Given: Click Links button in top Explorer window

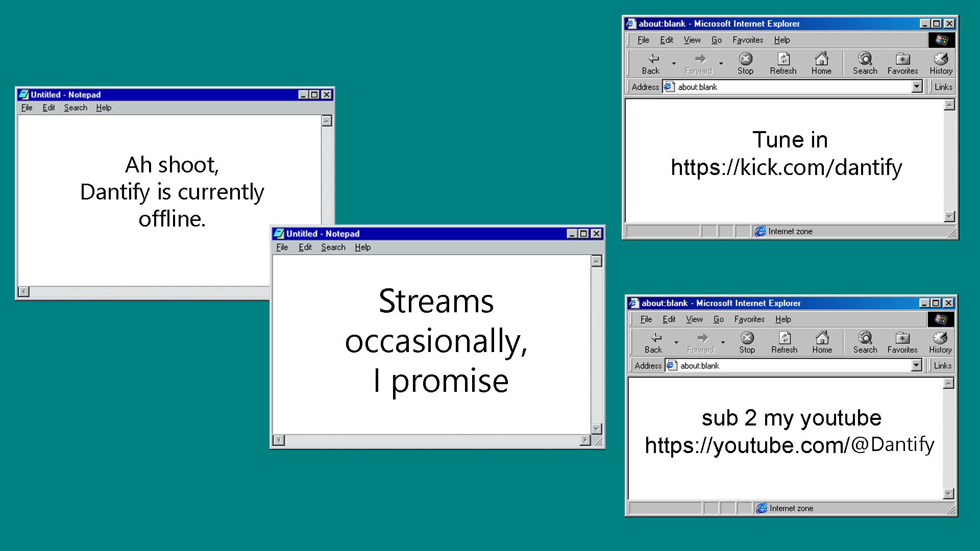Looking at the screenshot, I should 943,87.
